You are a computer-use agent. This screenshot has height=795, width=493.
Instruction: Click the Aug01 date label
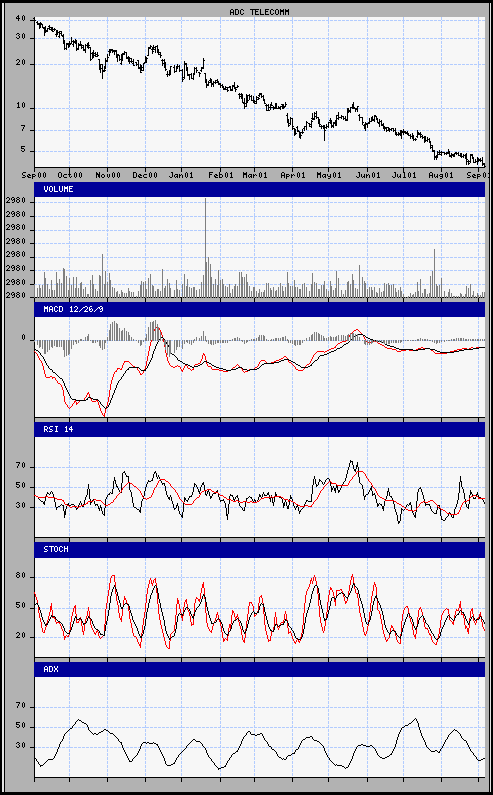pos(441,175)
